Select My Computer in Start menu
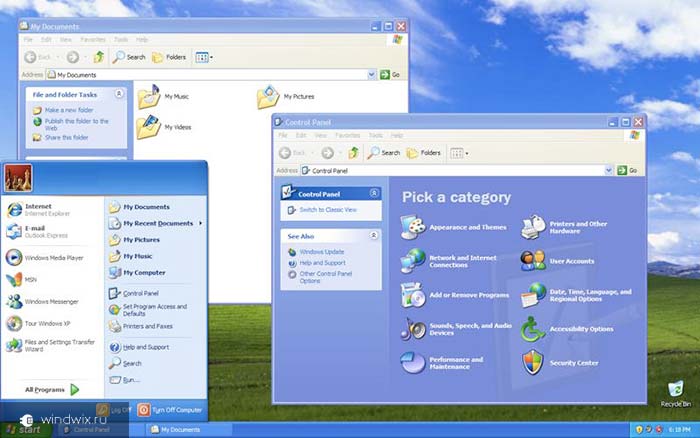Viewport: 700px width, 438px height. (x=138, y=272)
